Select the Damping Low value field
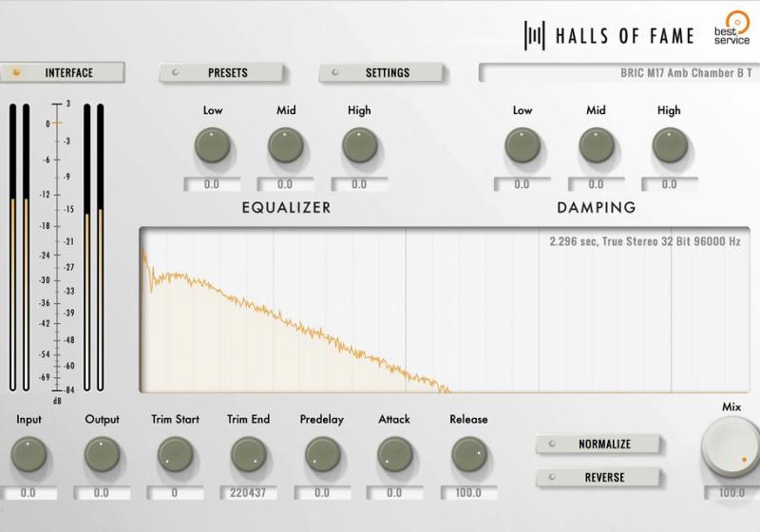 [x=522, y=184]
